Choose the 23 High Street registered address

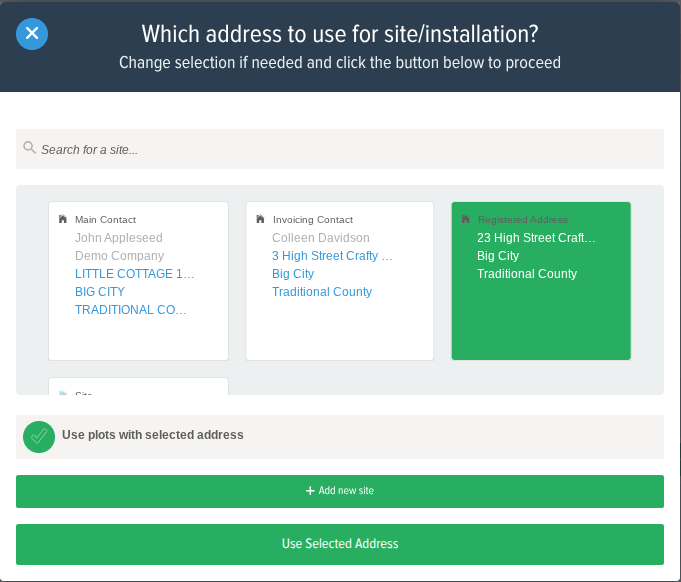536,238
